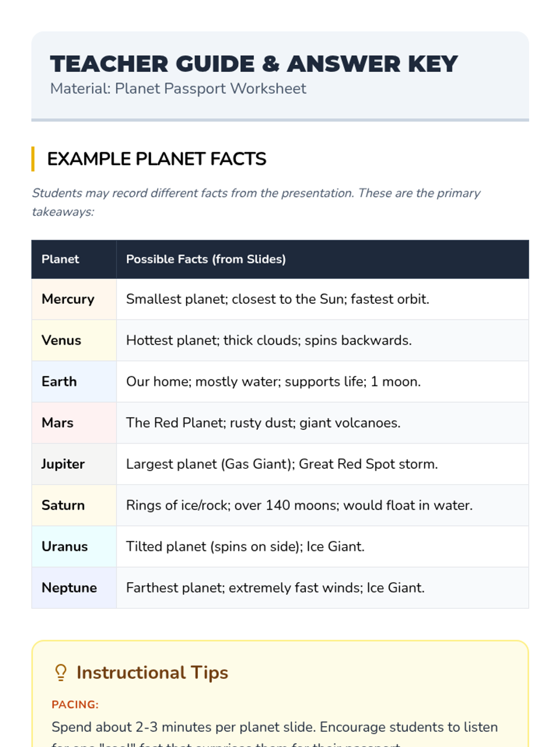Select the Jupiter row label
560x747 pixels.
63,464
